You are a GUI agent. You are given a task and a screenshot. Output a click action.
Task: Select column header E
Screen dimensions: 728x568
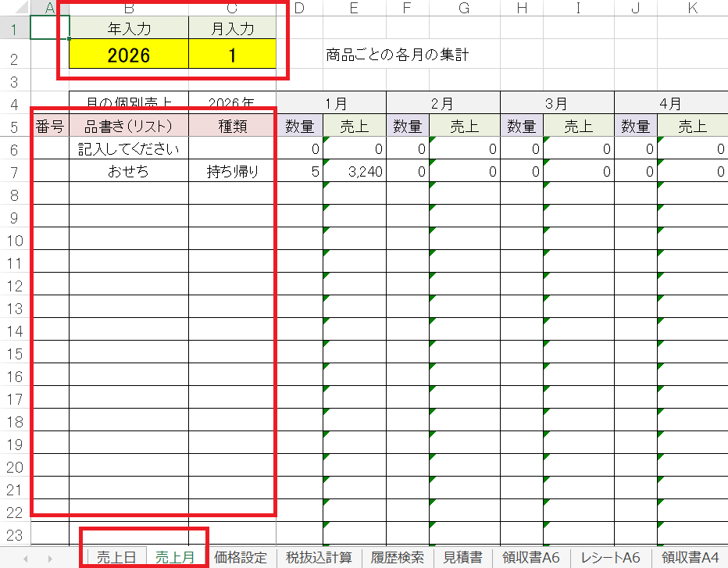(354, 9)
